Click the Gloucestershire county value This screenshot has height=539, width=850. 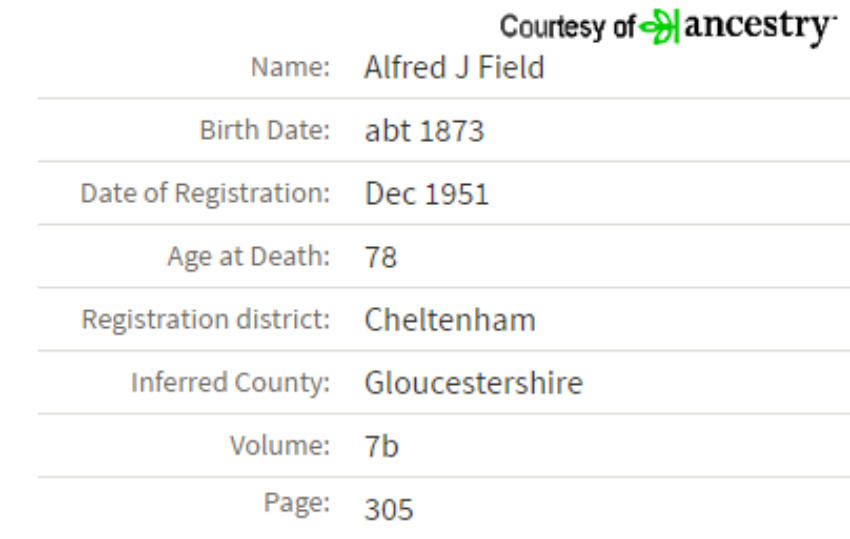tap(474, 383)
